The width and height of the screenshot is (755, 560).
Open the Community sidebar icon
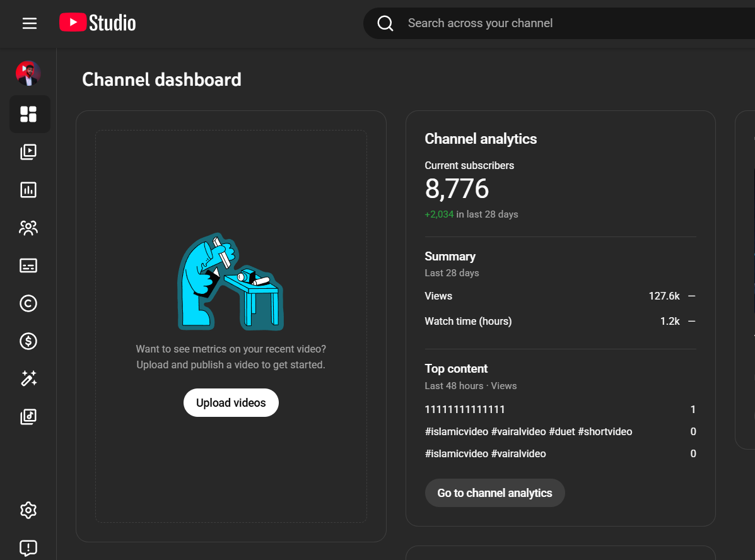(28, 228)
